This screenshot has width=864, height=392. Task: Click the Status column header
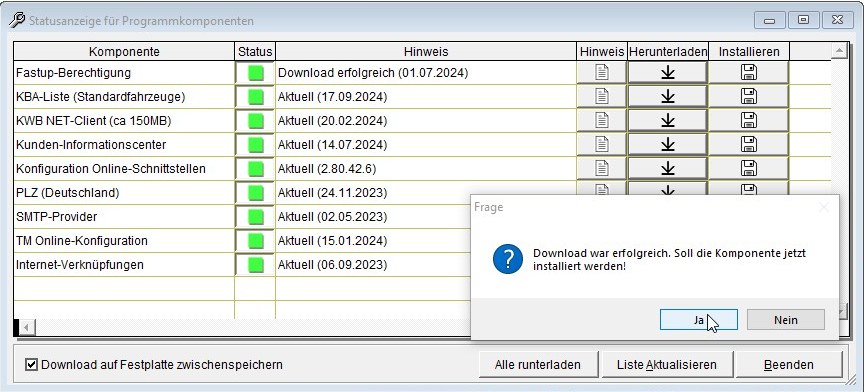pos(255,52)
